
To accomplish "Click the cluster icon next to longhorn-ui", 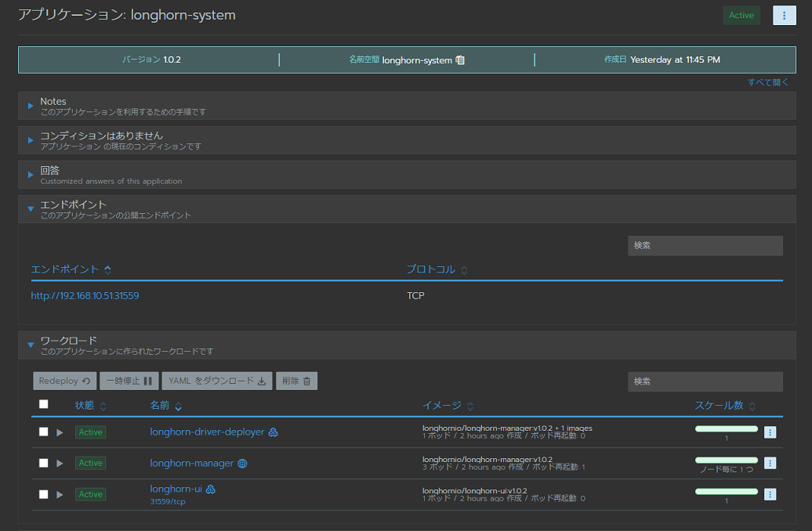I will click(x=210, y=489).
